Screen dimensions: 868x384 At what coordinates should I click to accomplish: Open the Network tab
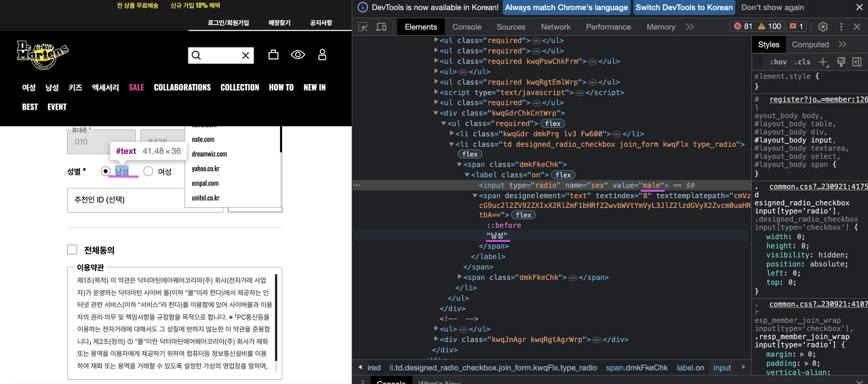555,26
